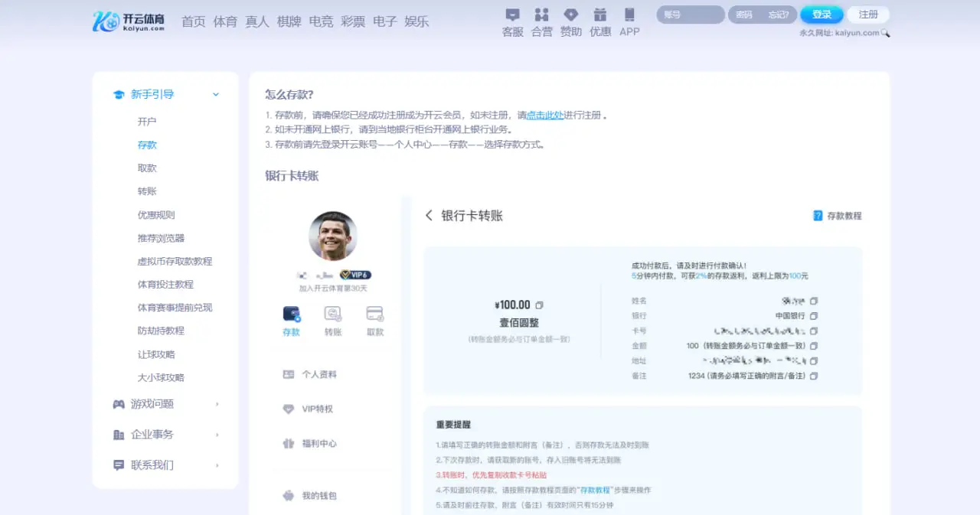This screenshot has width=980, height=515.
Task: Select the 转账 transfer icon
Action: (x=332, y=315)
